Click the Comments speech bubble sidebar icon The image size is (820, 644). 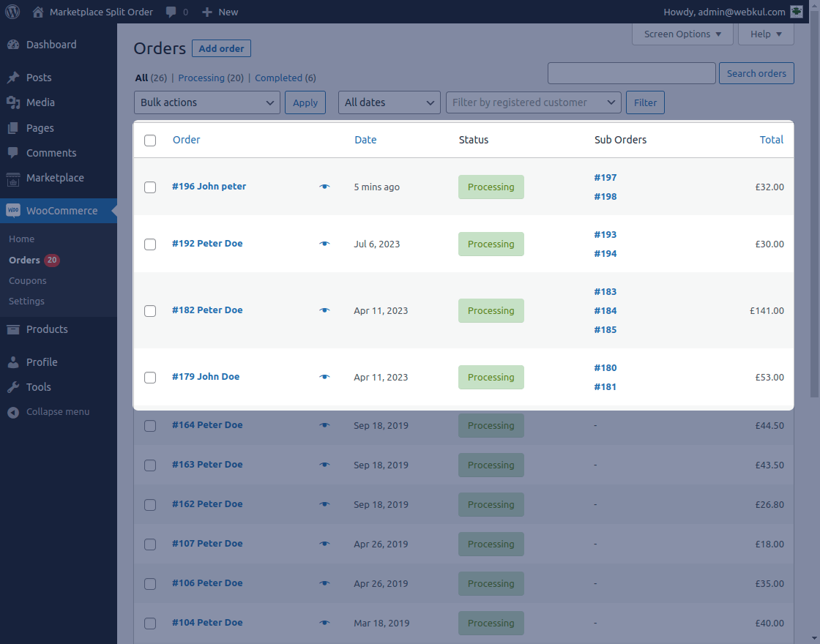point(13,153)
